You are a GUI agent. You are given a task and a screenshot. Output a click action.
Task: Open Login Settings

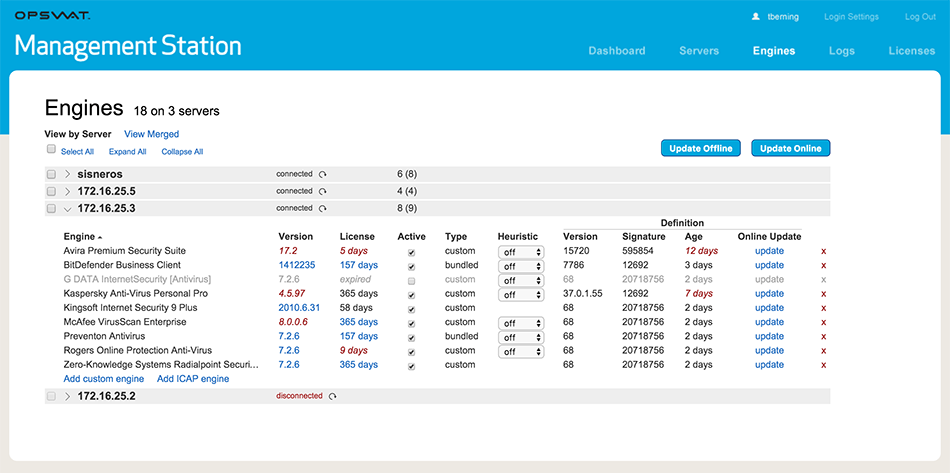click(x=850, y=17)
